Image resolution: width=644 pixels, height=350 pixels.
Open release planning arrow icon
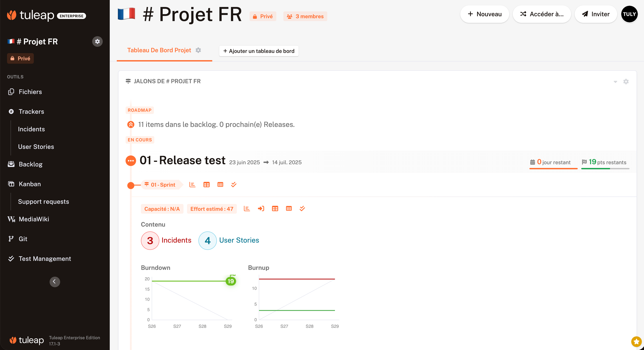click(x=261, y=209)
